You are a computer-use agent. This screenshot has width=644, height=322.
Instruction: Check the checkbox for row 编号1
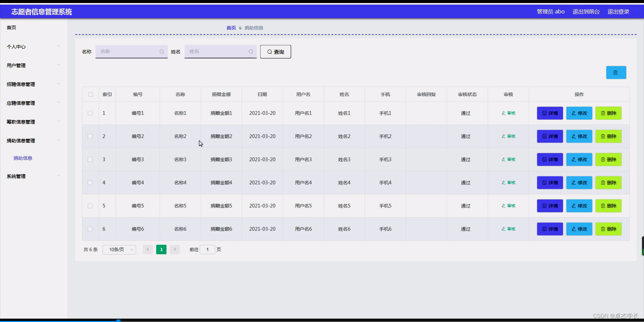point(90,113)
